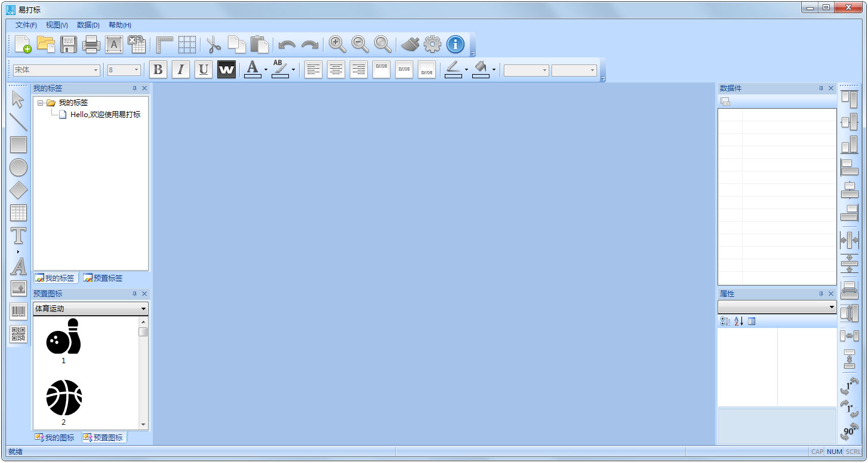The image size is (868, 463).
Task: Choose the diamond shape tool
Action: (19, 190)
